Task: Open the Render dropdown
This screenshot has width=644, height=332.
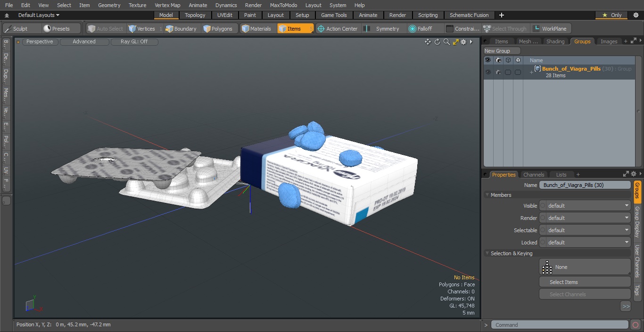Action: 585,218
